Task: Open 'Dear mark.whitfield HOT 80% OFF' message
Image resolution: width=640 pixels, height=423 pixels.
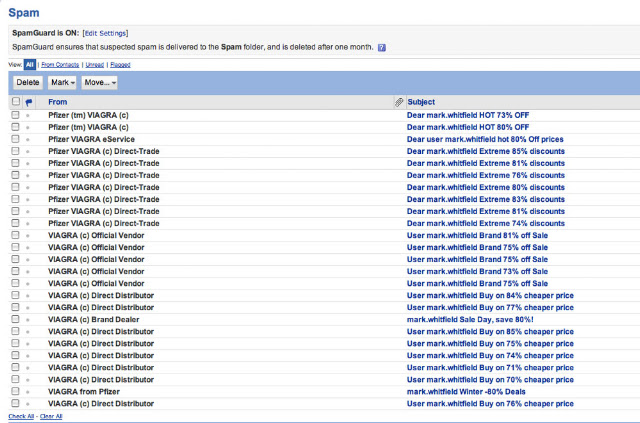Action: [468, 127]
